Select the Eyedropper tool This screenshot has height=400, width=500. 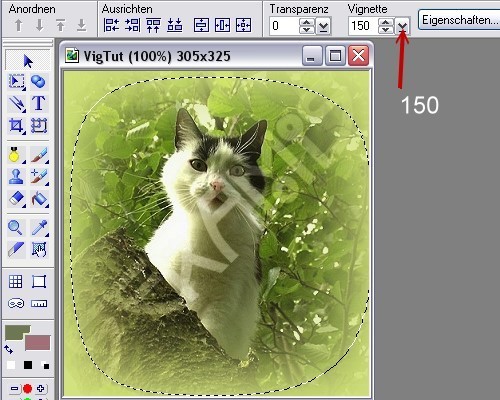pos(39,227)
